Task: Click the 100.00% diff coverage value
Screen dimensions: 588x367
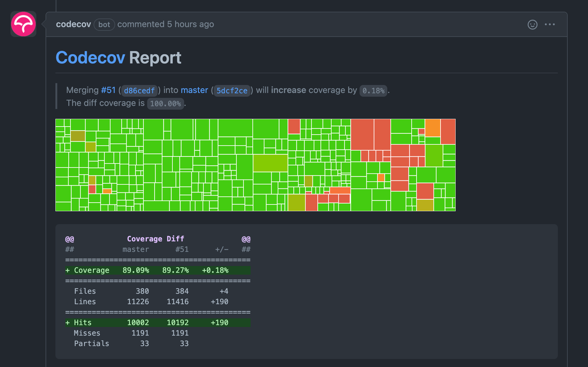Action: pos(165,103)
